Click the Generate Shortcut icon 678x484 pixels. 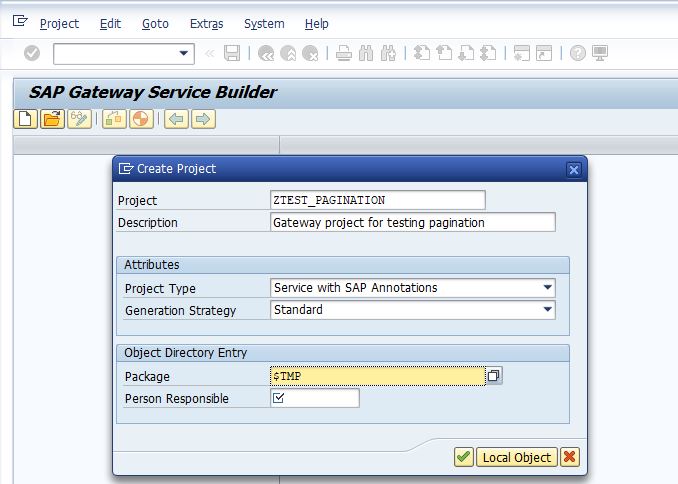(x=544, y=53)
